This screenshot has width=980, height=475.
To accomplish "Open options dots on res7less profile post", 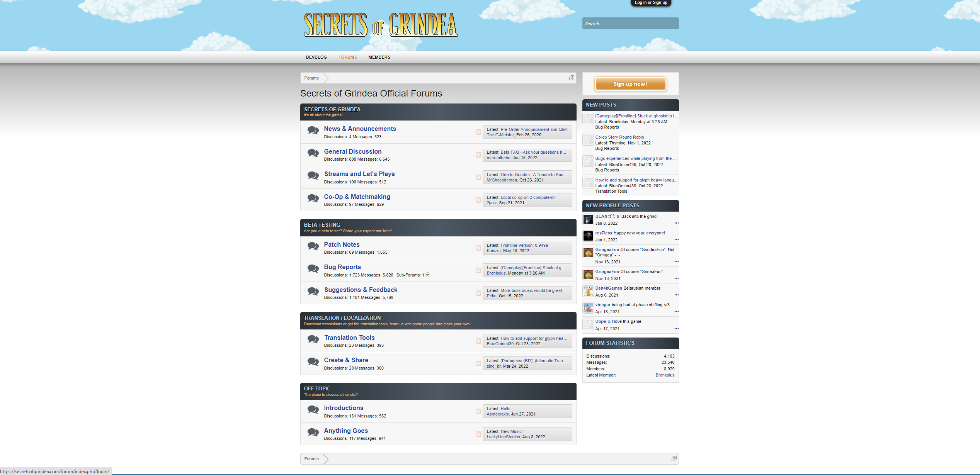I will coord(676,240).
